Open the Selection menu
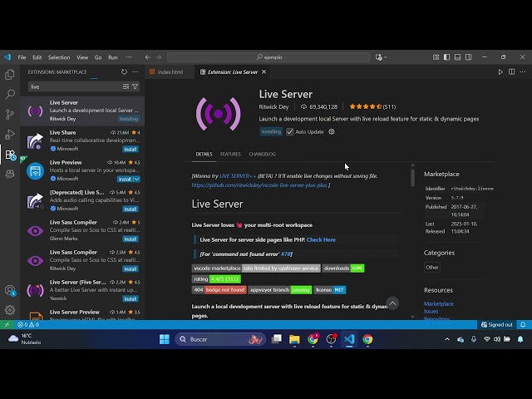Image resolution: width=532 pixels, height=399 pixels. pyautogui.click(x=59, y=57)
